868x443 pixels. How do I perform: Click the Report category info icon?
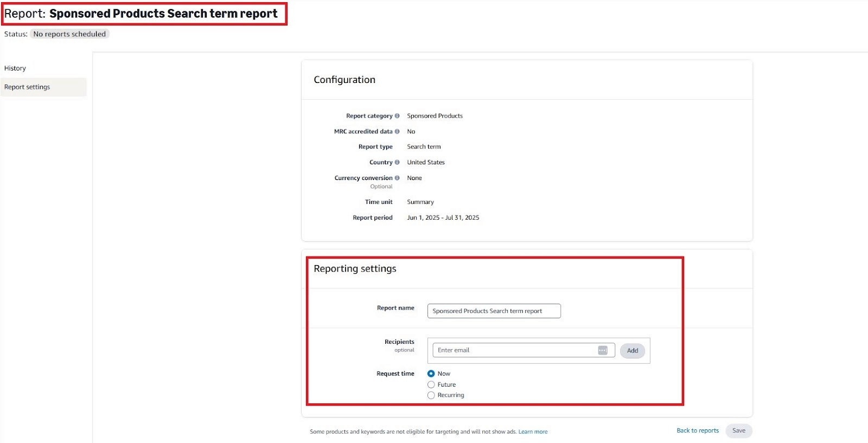[397, 115]
